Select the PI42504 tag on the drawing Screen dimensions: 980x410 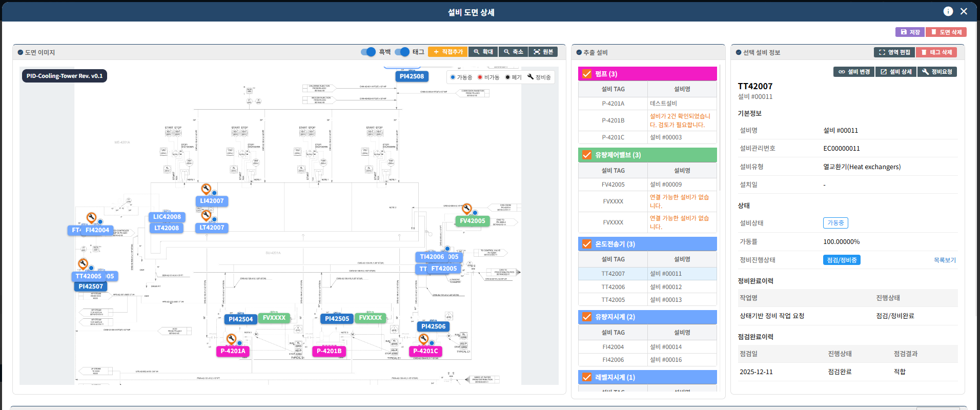241,319
